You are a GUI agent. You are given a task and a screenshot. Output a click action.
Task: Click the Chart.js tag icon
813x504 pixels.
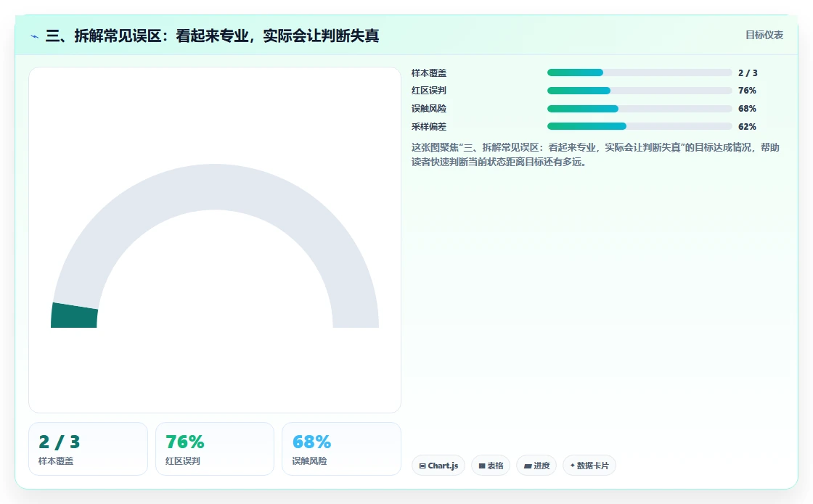pyautogui.click(x=422, y=466)
